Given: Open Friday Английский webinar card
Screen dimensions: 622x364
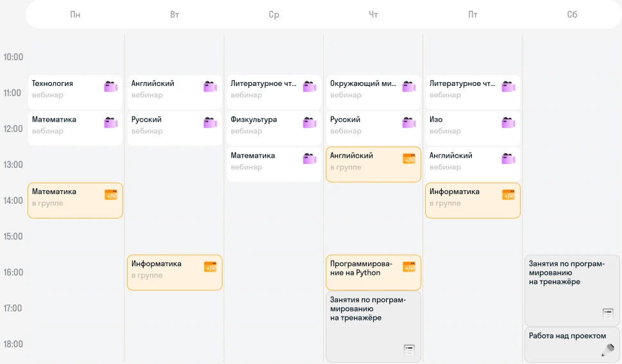Looking at the screenshot, I should 473,164.
